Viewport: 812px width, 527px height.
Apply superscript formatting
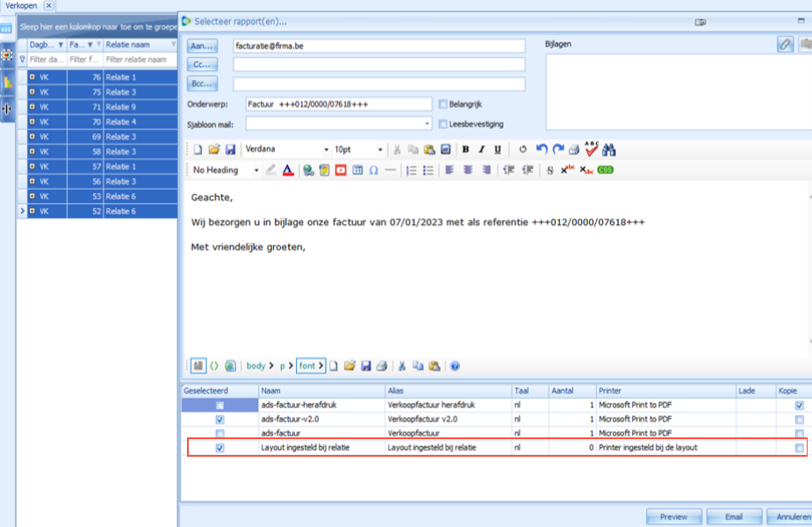click(568, 170)
